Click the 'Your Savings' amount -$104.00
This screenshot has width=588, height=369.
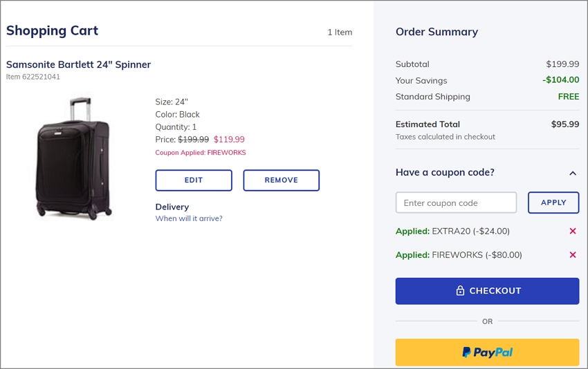pyautogui.click(x=560, y=79)
